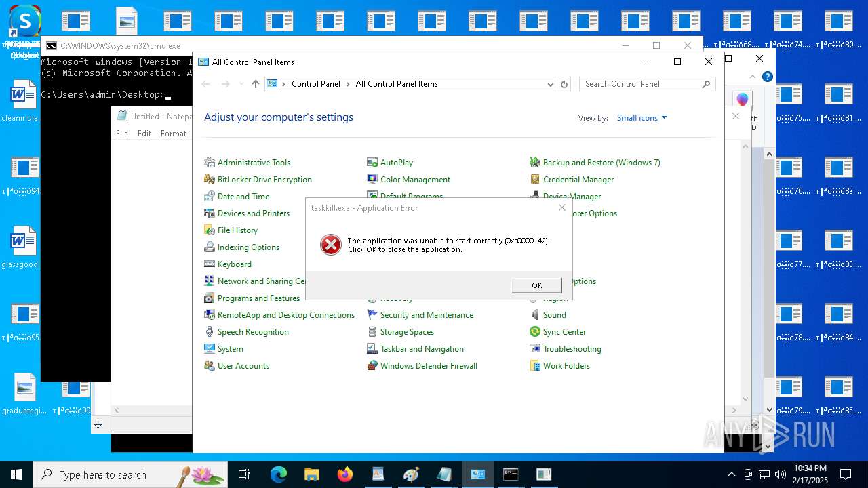
Task: Click the Backup and Restore icon
Action: pyautogui.click(x=535, y=163)
